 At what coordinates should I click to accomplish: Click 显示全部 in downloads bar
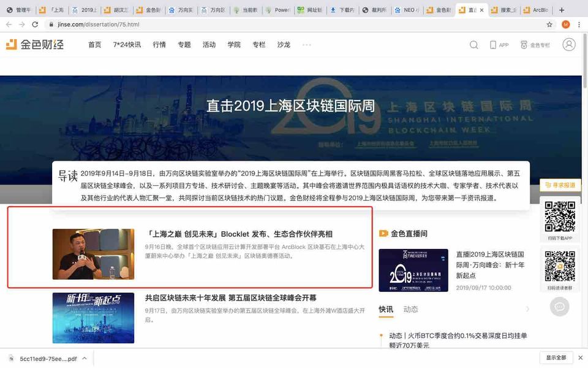tap(556, 358)
